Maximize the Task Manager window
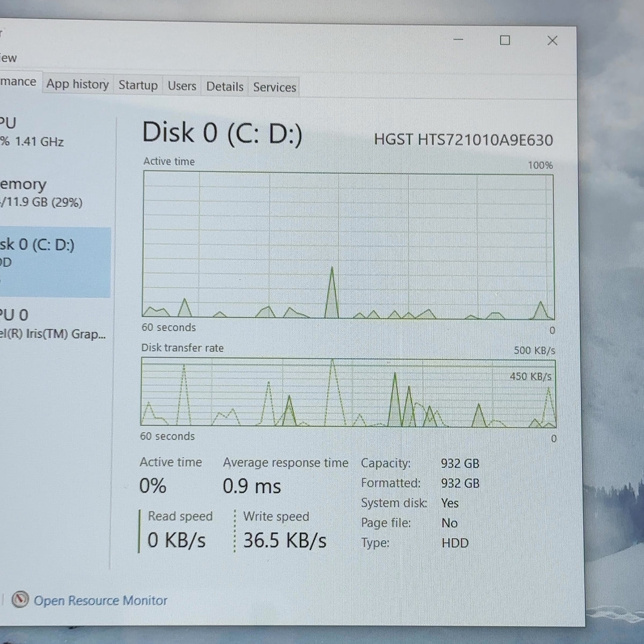 click(504, 40)
